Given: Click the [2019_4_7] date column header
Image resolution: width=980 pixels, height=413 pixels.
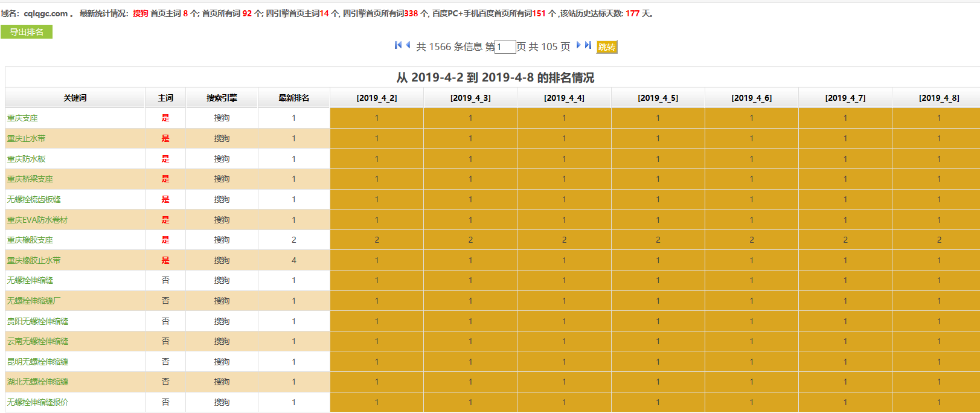Looking at the screenshot, I should pos(845,98).
